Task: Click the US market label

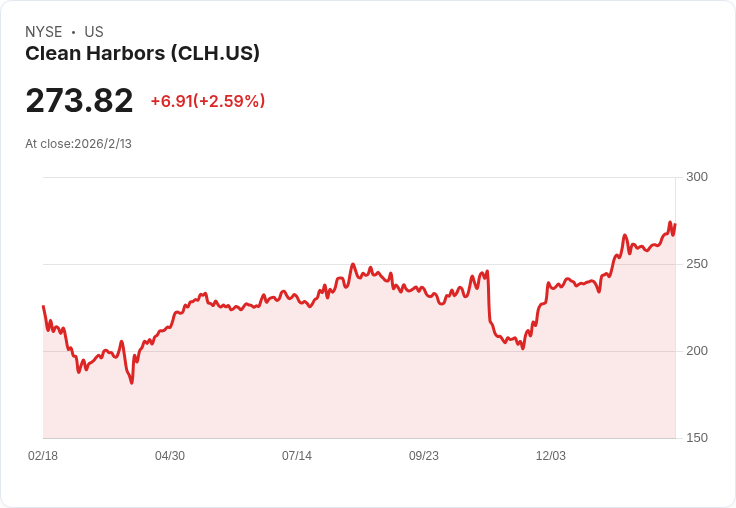Action: coord(94,32)
